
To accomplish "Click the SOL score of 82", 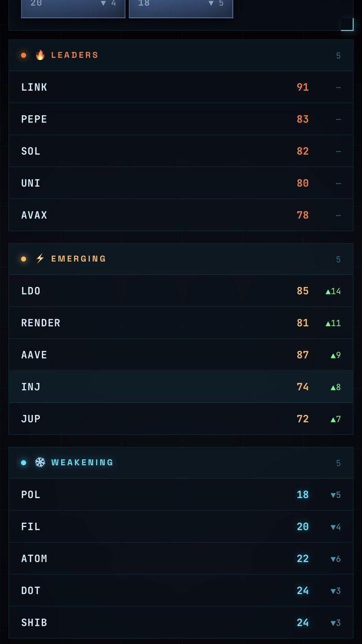I will 302,151.
